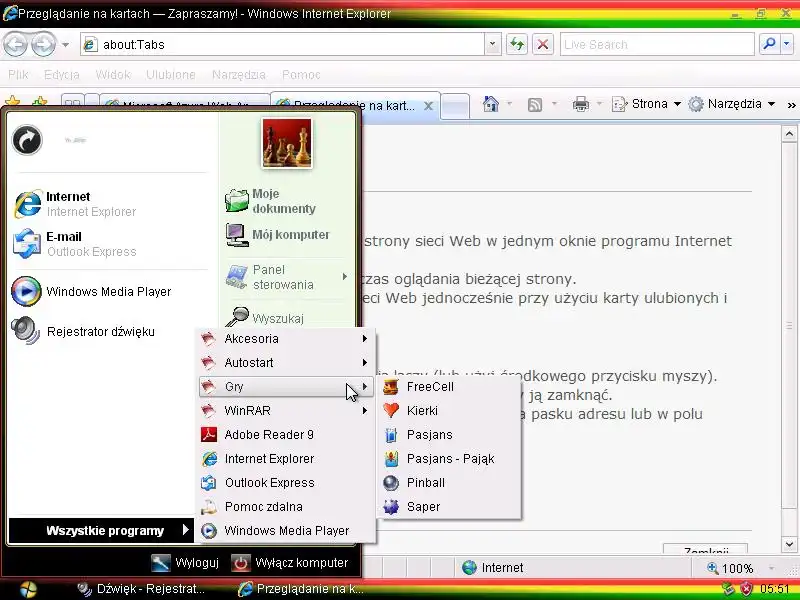Open the search provider dropdown arrow

point(786,44)
